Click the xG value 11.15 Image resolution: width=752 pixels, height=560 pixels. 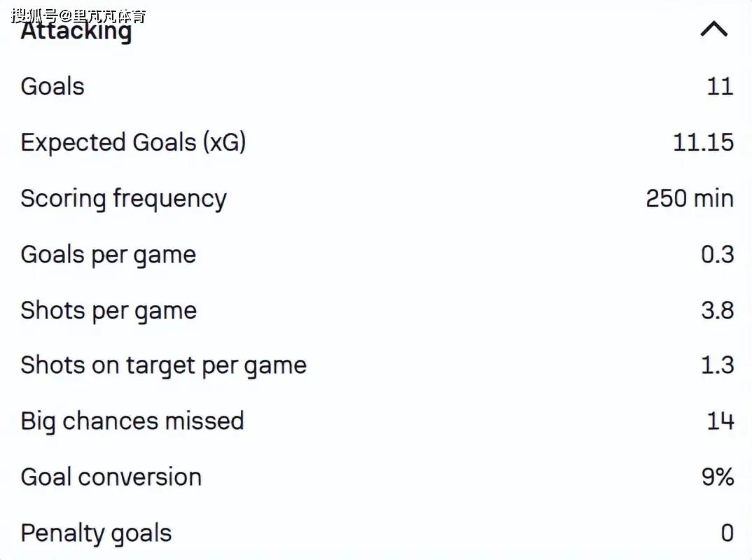pyautogui.click(x=703, y=143)
